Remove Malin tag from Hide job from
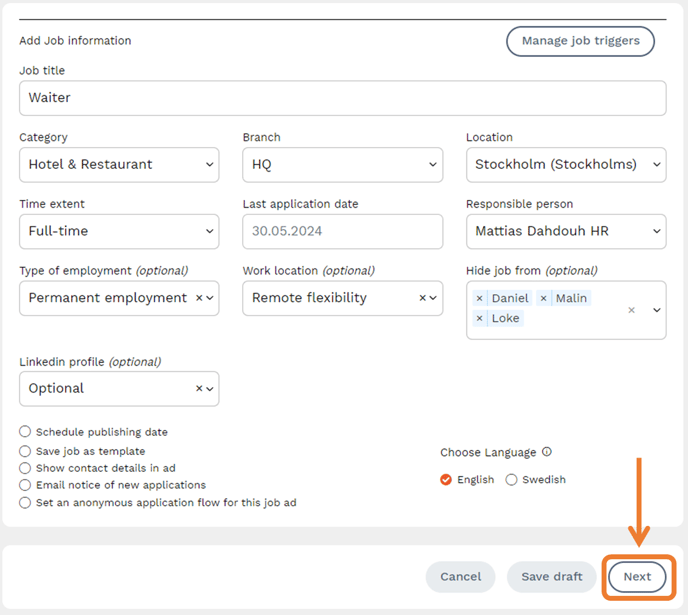This screenshot has height=615, width=688. [543, 298]
